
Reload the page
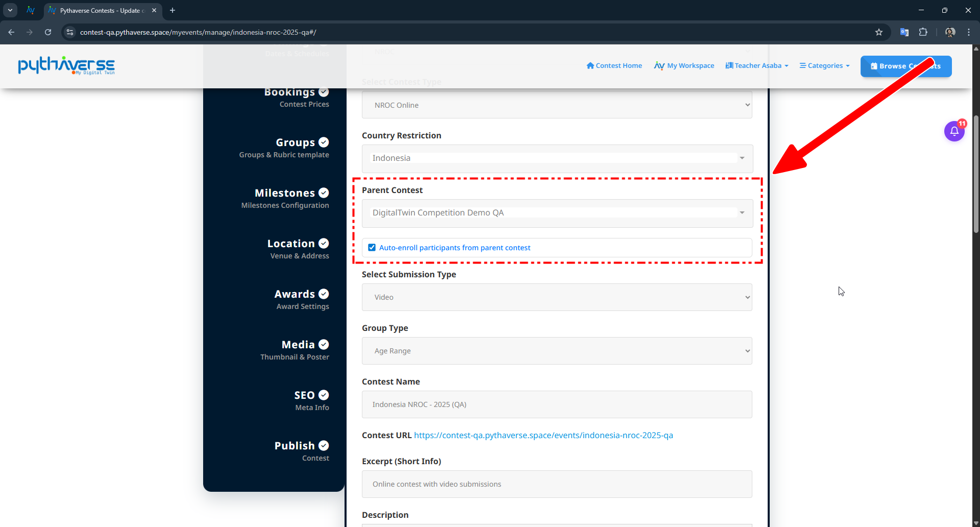click(x=48, y=32)
